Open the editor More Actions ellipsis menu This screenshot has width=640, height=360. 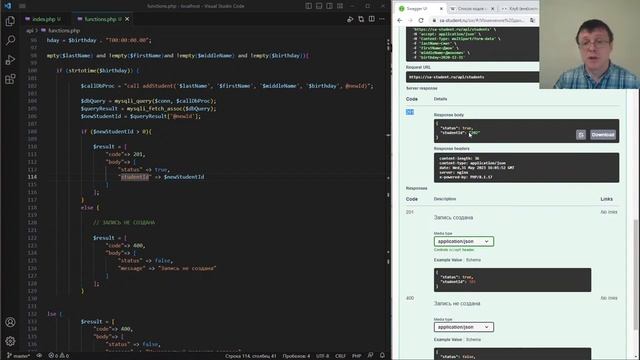(382, 19)
